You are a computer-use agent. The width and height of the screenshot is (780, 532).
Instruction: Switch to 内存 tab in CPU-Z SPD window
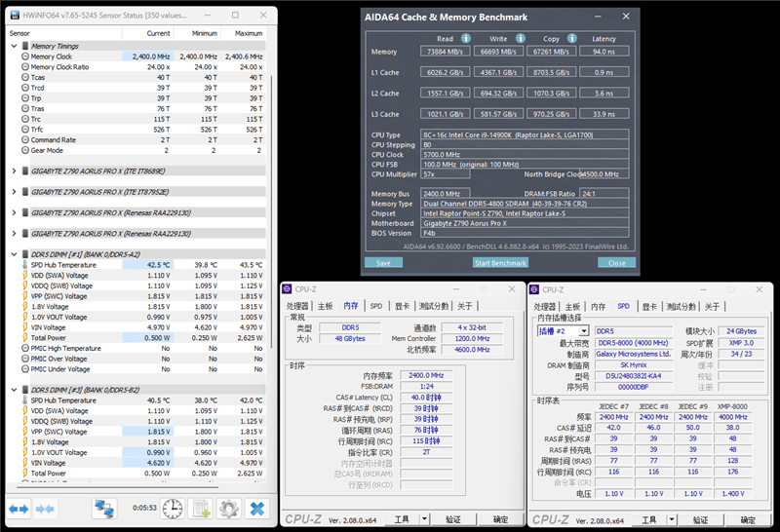coord(598,307)
